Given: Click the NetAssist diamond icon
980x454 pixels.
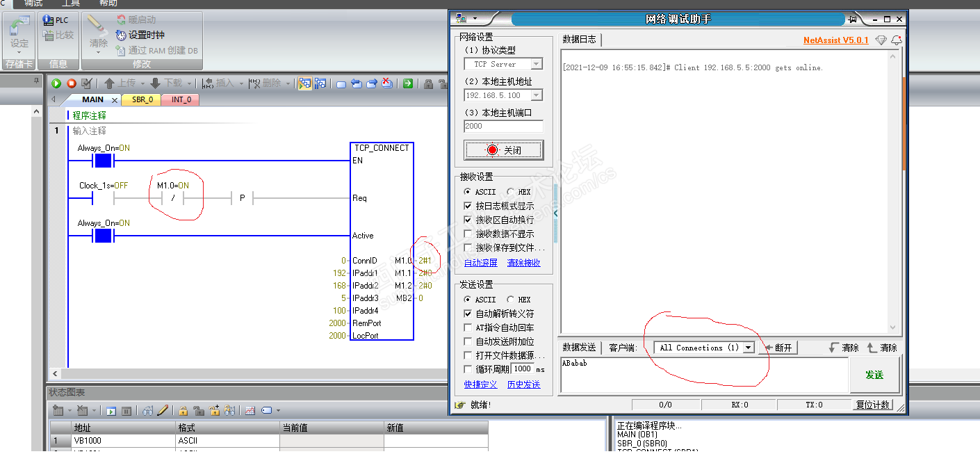Looking at the screenshot, I should click(881, 40).
